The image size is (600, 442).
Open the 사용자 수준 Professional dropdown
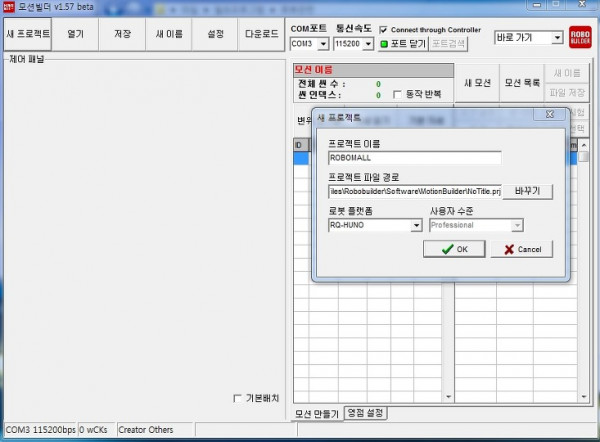pos(517,225)
